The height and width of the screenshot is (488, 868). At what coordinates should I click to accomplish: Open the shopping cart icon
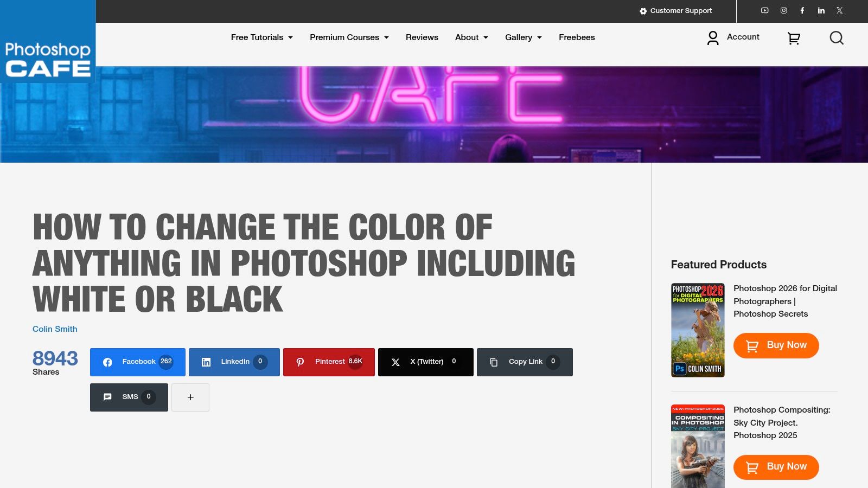click(x=794, y=38)
